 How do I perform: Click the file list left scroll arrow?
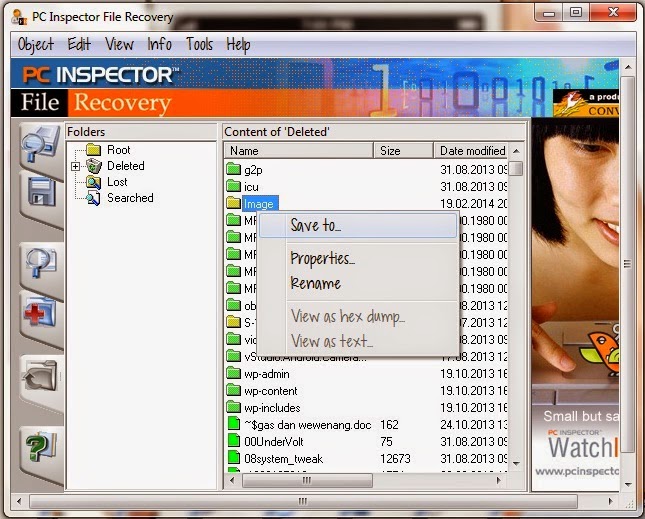click(x=232, y=480)
